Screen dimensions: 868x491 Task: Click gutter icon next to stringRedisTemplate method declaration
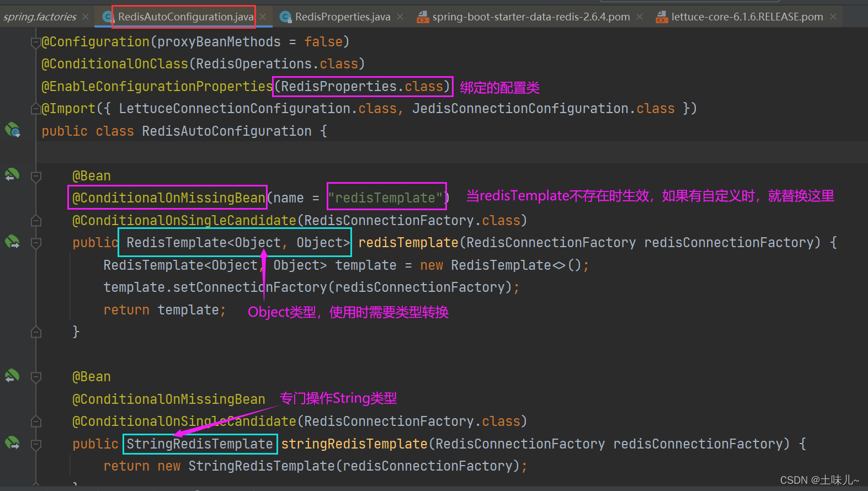click(x=12, y=443)
